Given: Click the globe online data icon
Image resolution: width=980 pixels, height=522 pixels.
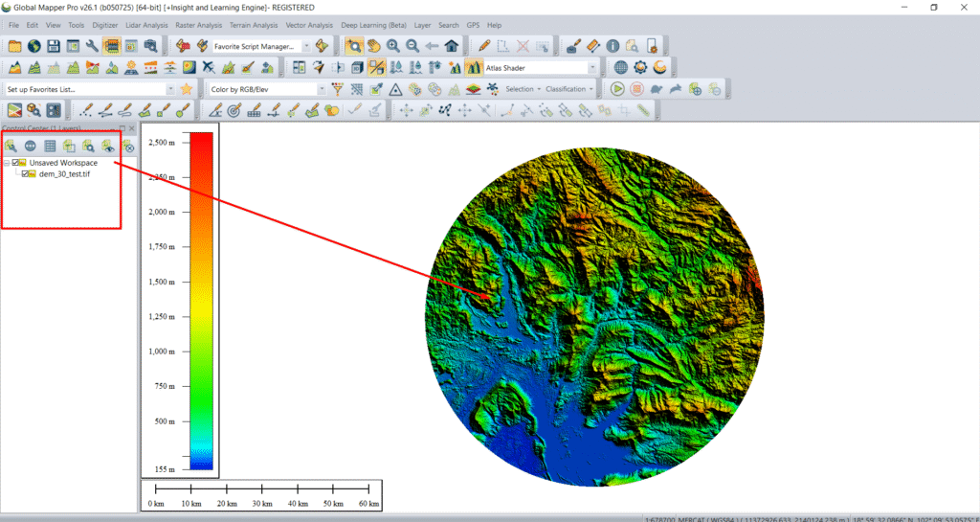Looking at the screenshot, I should pos(33,46).
